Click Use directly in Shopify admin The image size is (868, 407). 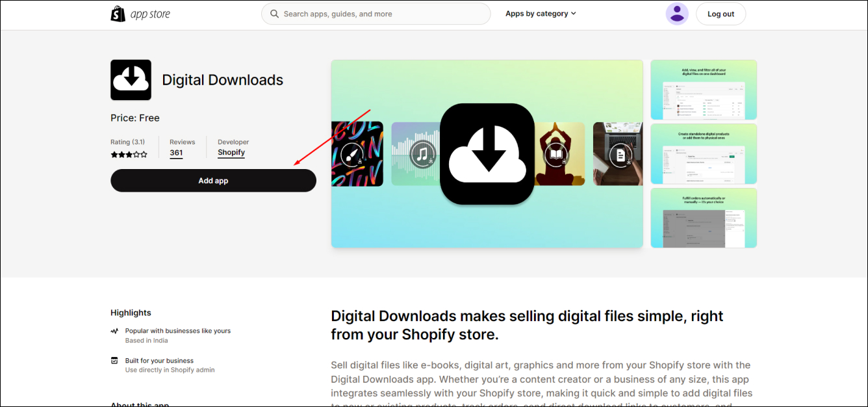tap(170, 370)
